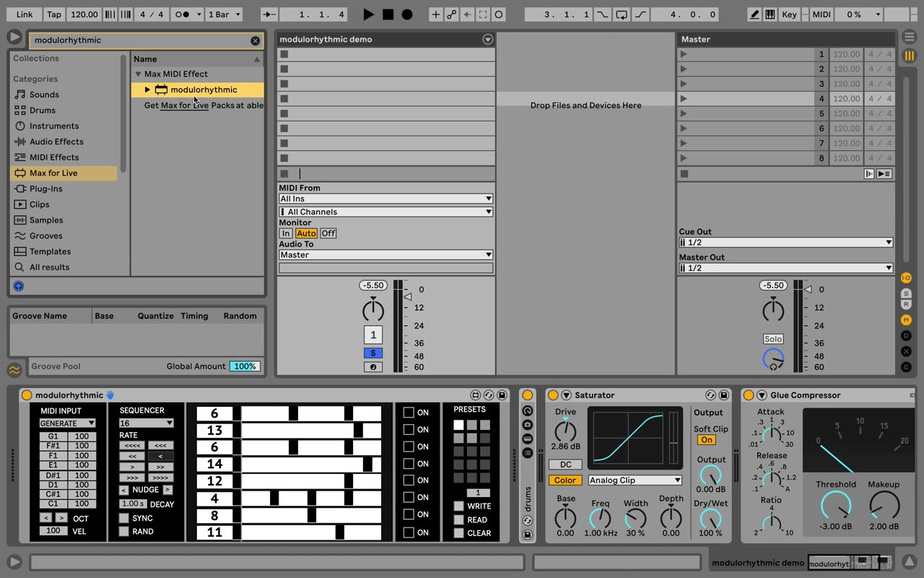This screenshot has height=578, width=924.
Task: Open the Samples category
Action: tap(46, 220)
